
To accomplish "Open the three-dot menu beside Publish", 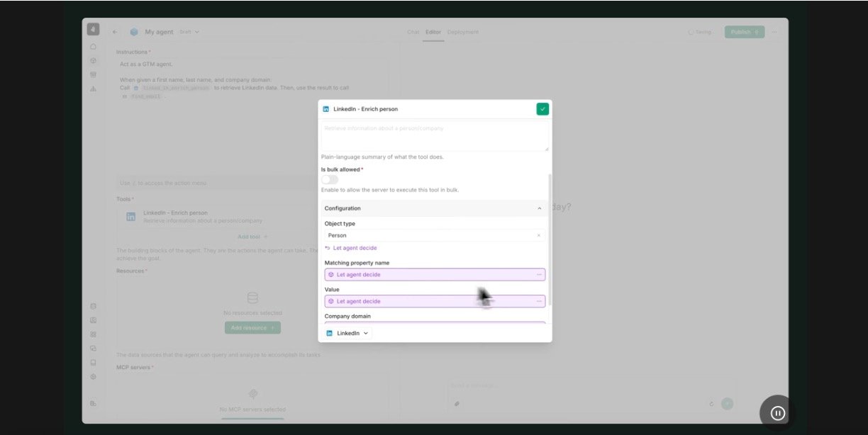I will [x=774, y=32].
